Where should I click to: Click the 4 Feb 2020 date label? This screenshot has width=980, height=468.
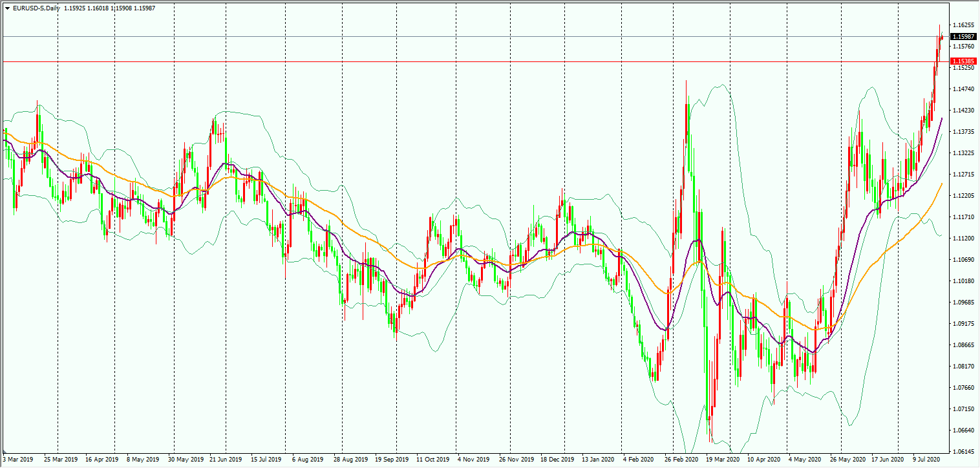tap(639, 460)
